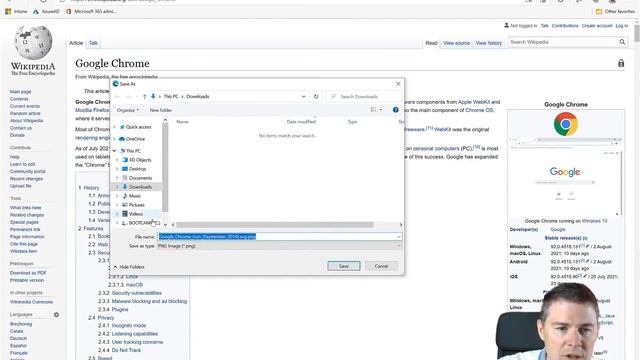Screen dimensions: 640x360
Task: Click Download as PDF sidebar link
Action: pyautogui.click(x=28, y=273)
